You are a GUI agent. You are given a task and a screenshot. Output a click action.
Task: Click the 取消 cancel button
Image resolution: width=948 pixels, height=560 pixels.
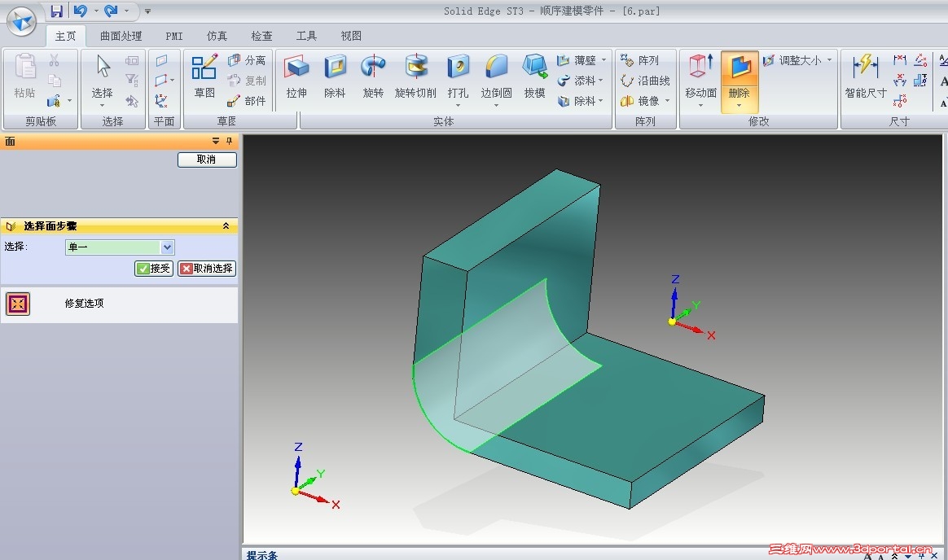click(207, 160)
